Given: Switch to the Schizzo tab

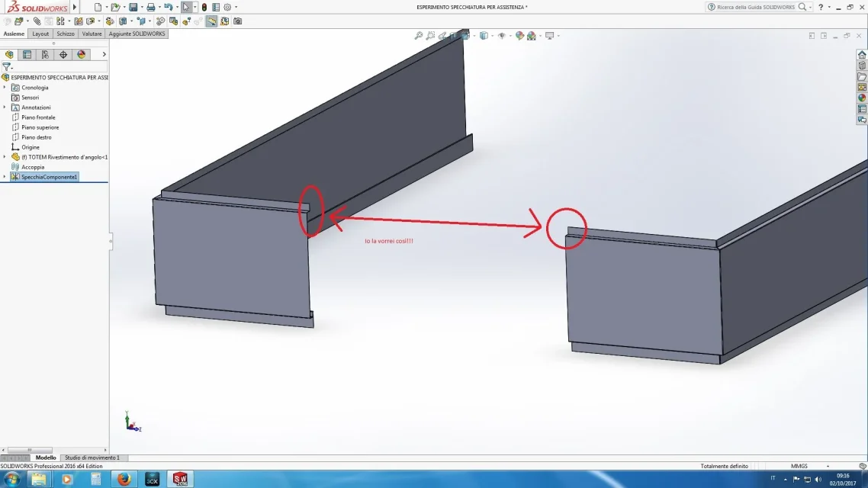Looking at the screenshot, I should click(66, 34).
